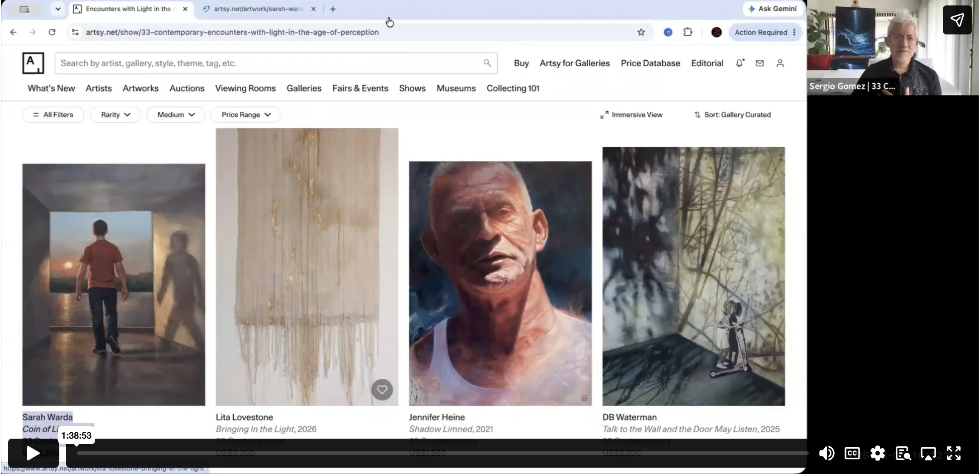The height and width of the screenshot is (474, 980).
Task: Click the AirPlay cast icon
Action: click(x=928, y=453)
